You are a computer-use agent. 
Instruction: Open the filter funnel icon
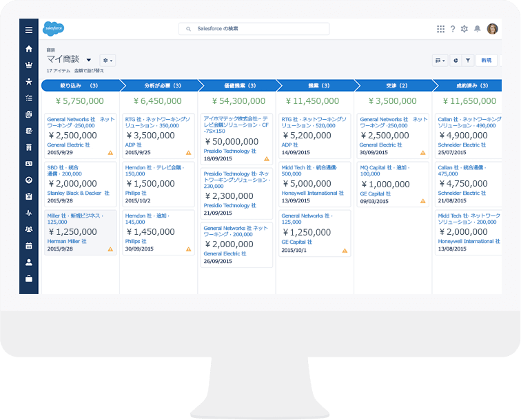468,61
